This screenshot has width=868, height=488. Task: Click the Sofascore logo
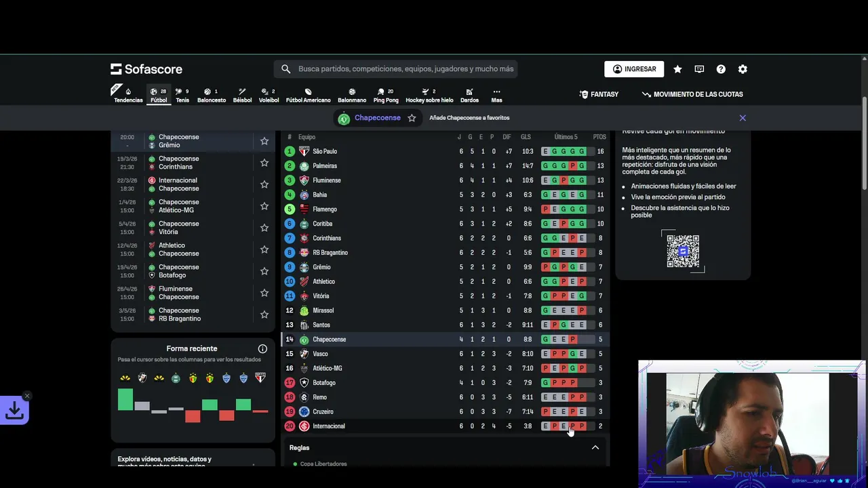[x=146, y=69]
